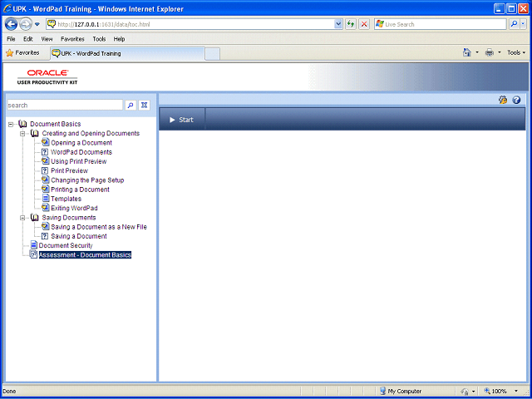Open the Live Search provider dropdown
532x399 pixels.
point(523,24)
